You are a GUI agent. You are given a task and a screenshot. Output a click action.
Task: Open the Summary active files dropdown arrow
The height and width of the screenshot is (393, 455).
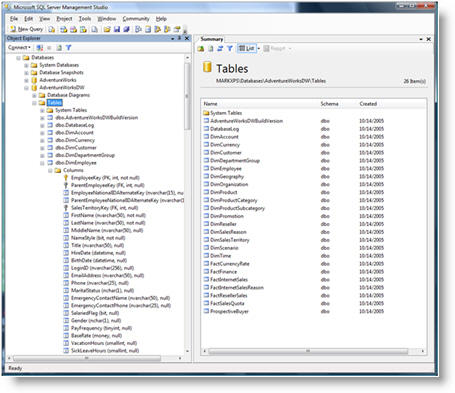(x=421, y=39)
